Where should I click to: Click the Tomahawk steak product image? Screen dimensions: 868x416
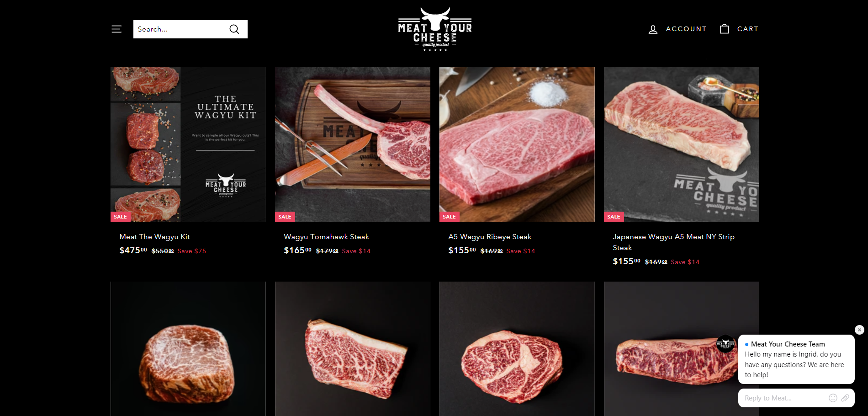click(353, 144)
